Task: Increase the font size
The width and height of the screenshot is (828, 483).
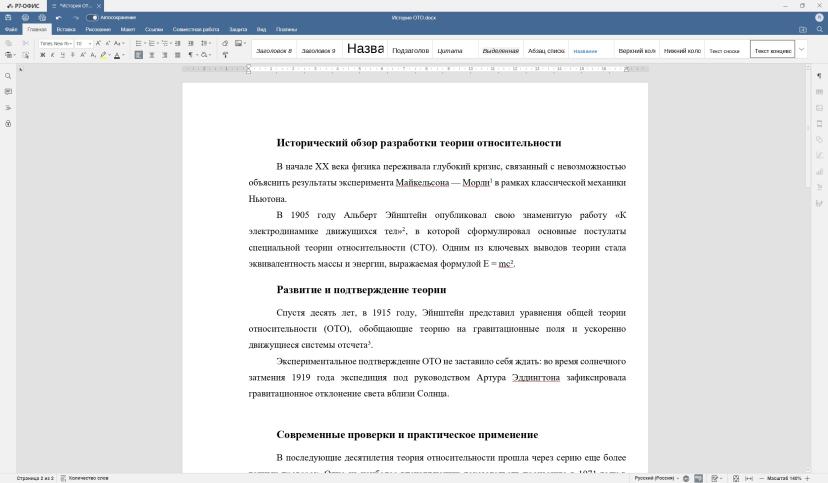Action: (x=98, y=43)
